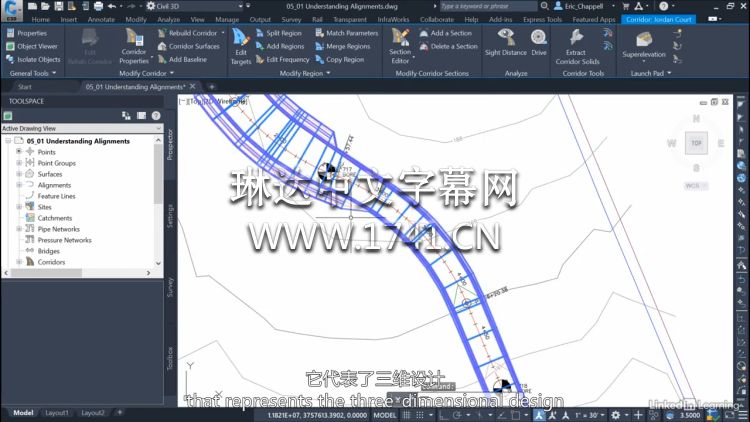750x422 pixels.
Task: Select Catchments in the tree
Action: 55,218
